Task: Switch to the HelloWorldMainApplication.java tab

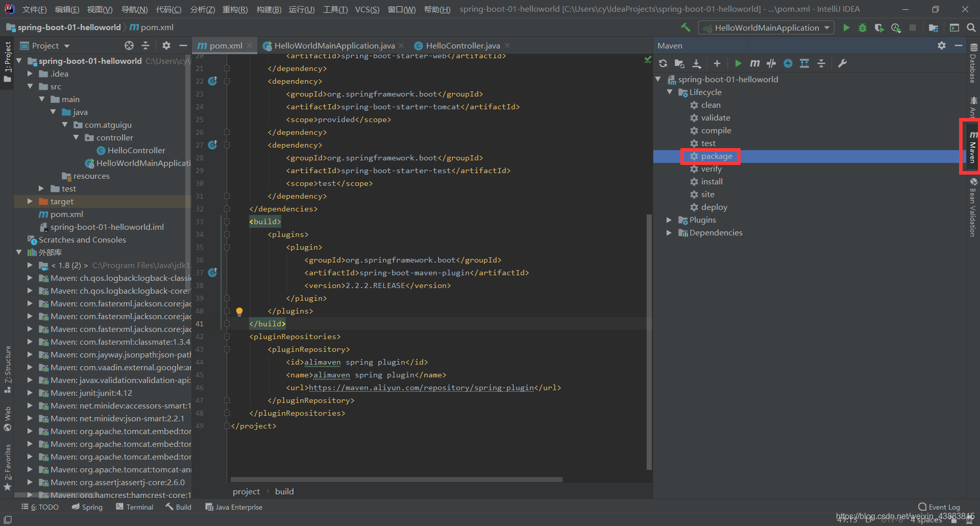Action: pos(334,45)
